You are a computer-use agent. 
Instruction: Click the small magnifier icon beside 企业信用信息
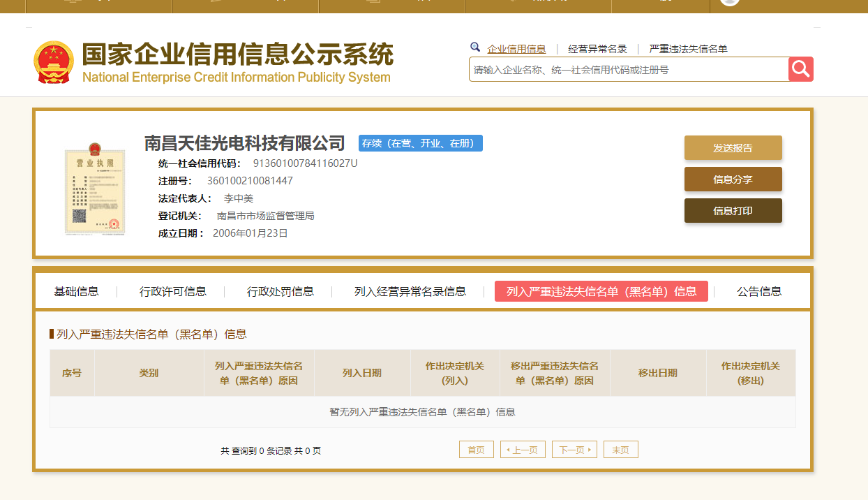pos(475,47)
